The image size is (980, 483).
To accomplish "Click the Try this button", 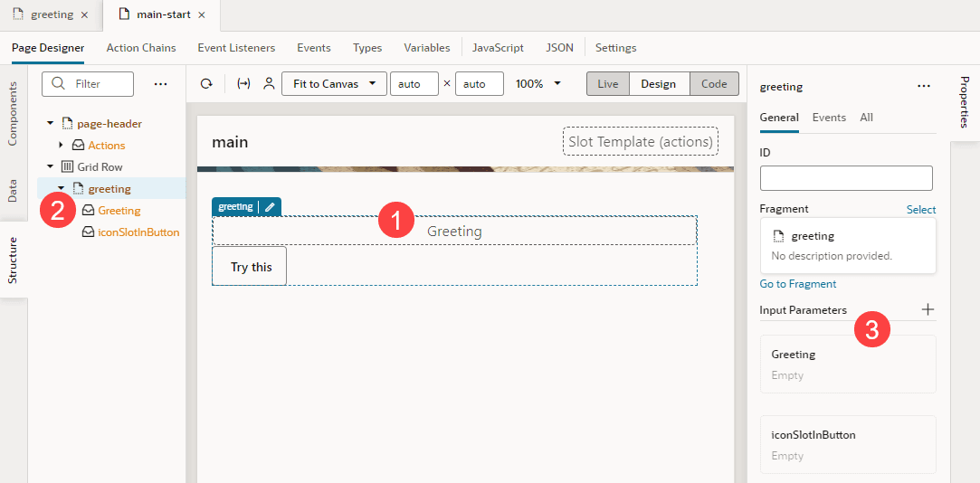I will pyautogui.click(x=250, y=266).
